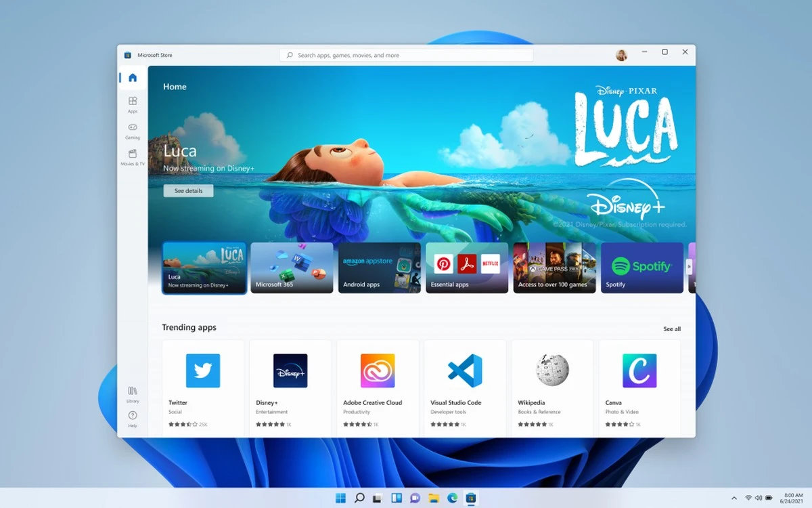Select the Visual Studio Code icon

coord(464,371)
